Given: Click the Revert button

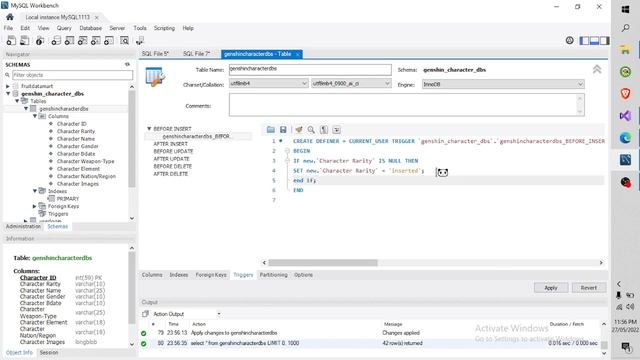Looking at the screenshot, I should (x=589, y=288).
